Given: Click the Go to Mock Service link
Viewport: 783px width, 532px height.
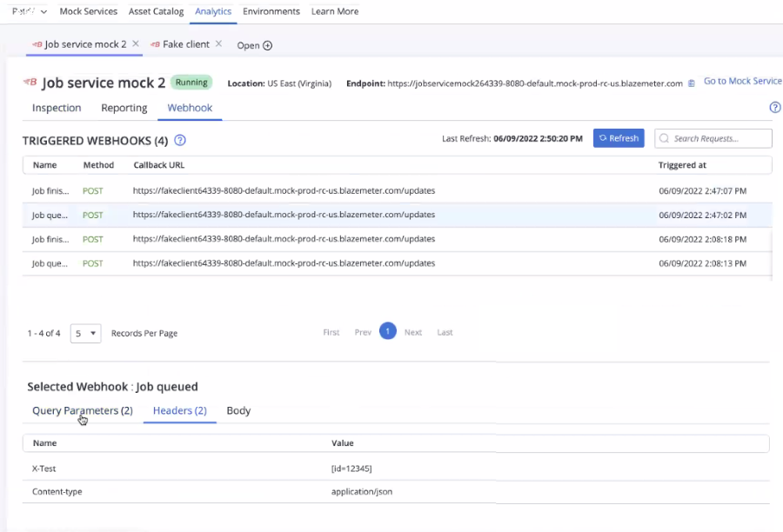Looking at the screenshot, I should click(741, 81).
